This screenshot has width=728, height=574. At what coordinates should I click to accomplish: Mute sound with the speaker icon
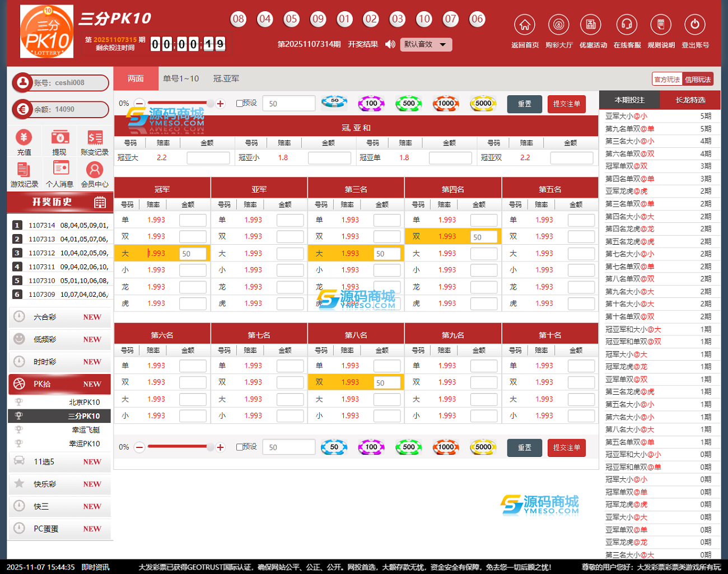click(x=390, y=44)
